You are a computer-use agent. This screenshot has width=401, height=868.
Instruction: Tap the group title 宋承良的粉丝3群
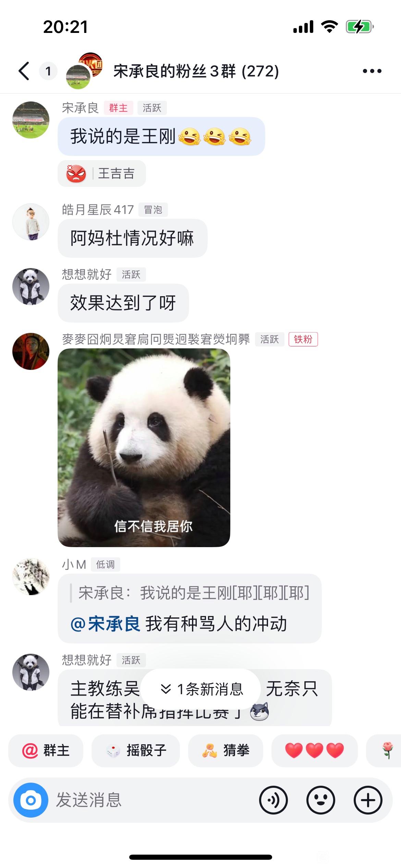click(x=196, y=71)
